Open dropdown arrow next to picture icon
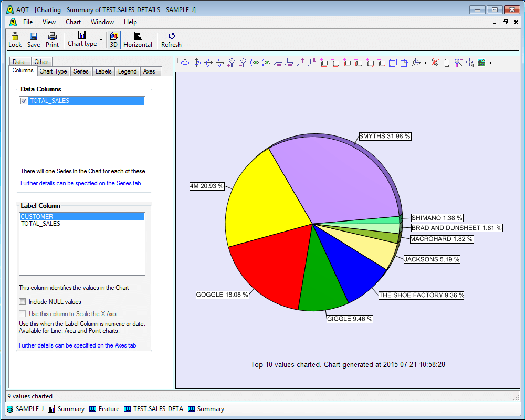Screen dimensions: 525x420 [x=490, y=62]
